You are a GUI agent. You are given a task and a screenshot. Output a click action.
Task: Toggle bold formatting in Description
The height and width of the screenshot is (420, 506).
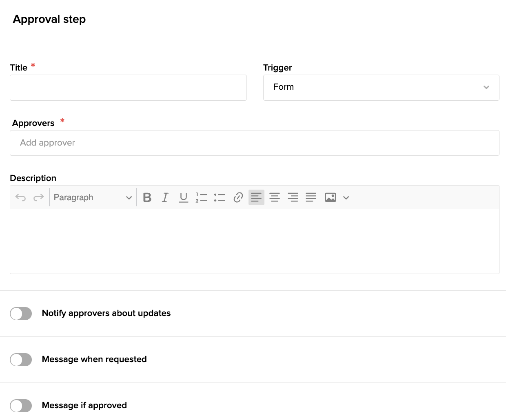pyautogui.click(x=147, y=197)
